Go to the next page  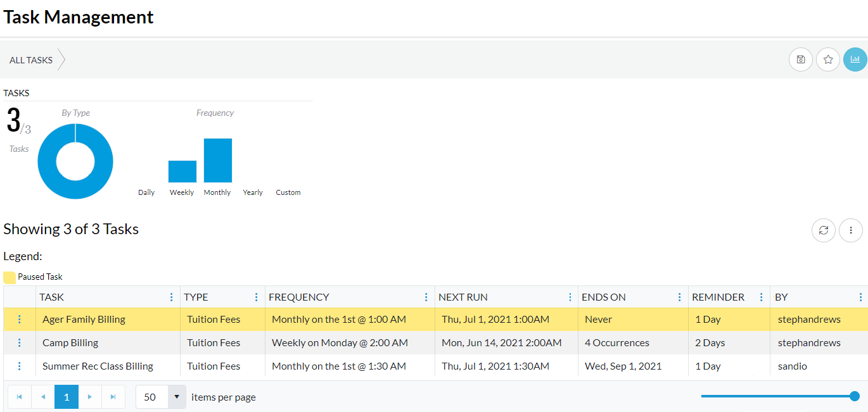tap(90, 397)
